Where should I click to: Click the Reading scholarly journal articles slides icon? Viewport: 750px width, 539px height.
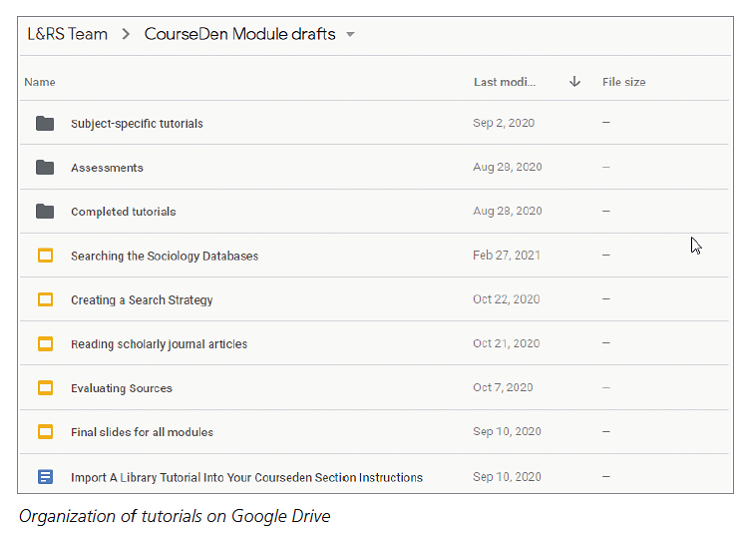[45, 344]
